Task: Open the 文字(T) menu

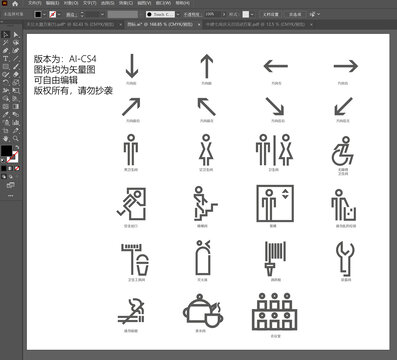Action: click(x=89, y=3)
